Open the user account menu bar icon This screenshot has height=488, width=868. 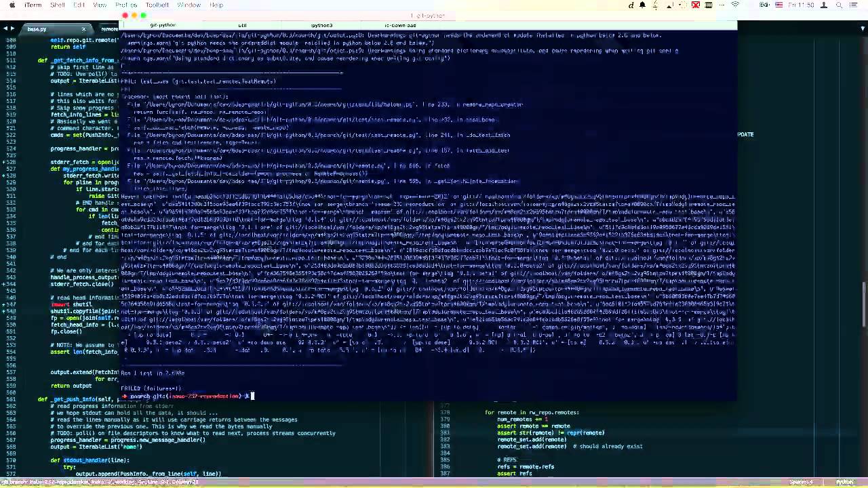pyautogui.click(x=824, y=5)
